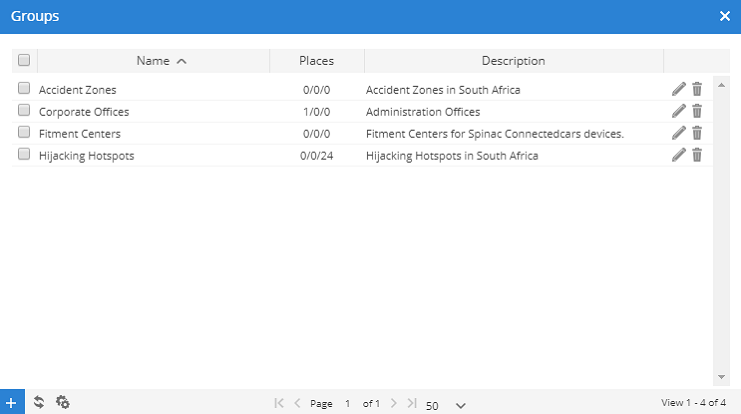This screenshot has width=741, height=414.
Task: Delete the Accident Zones group
Action: pos(697,89)
